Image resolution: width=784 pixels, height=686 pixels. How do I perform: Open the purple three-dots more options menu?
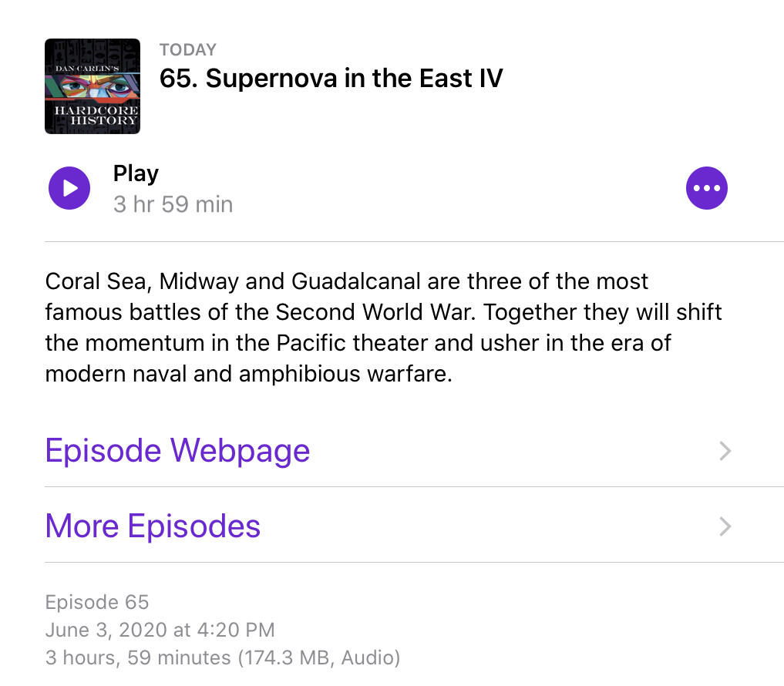[706, 188]
